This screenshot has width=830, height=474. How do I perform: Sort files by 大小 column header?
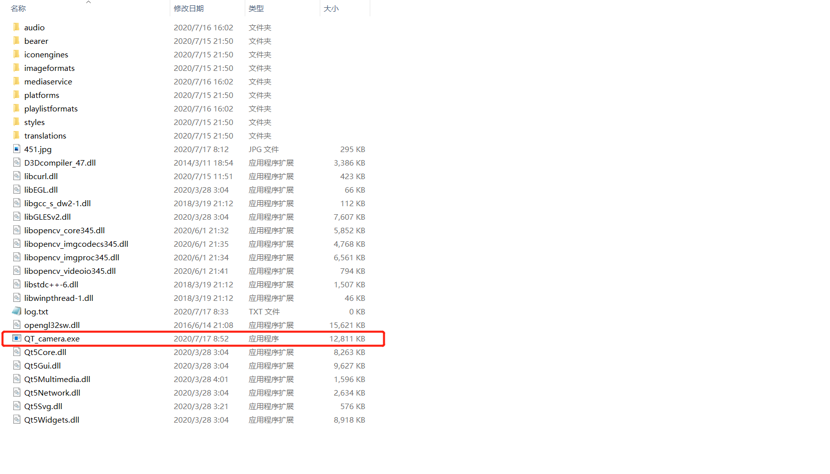tap(331, 8)
